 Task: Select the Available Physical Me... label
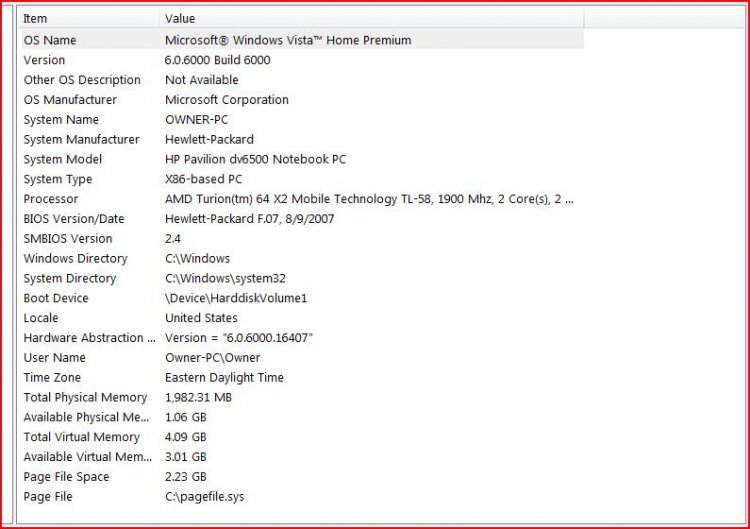[x=87, y=418]
